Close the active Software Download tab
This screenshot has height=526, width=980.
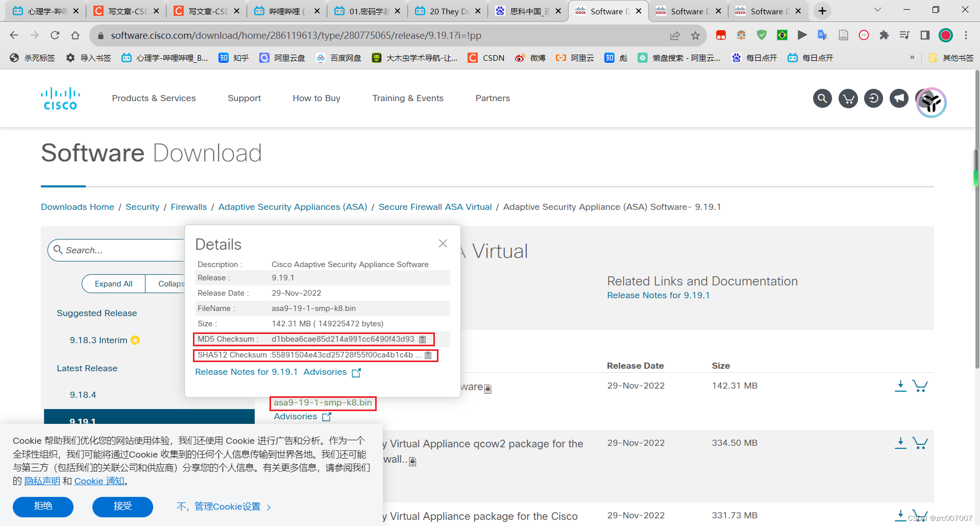pyautogui.click(x=639, y=11)
